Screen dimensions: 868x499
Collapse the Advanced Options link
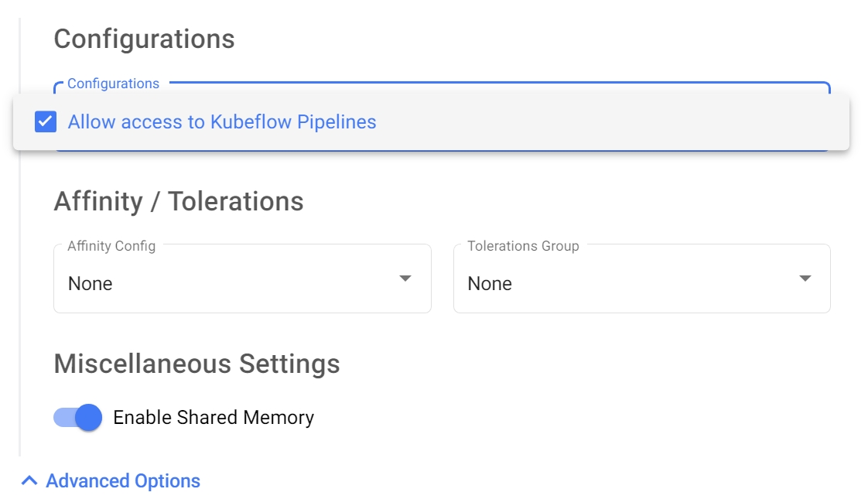click(123, 481)
